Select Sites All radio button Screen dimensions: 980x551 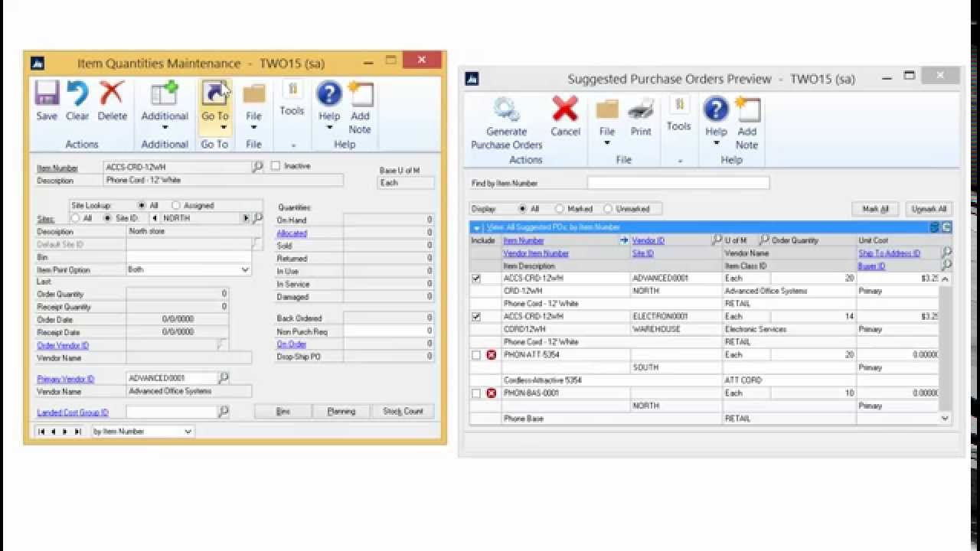pos(75,218)
